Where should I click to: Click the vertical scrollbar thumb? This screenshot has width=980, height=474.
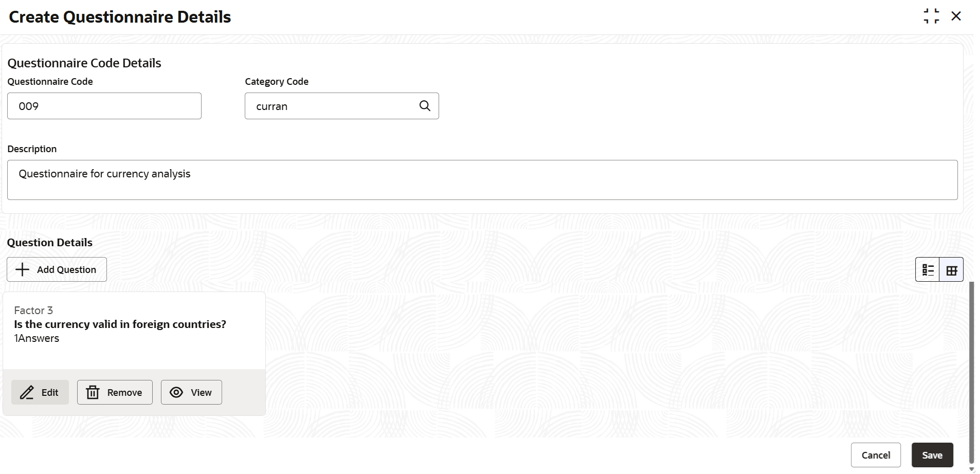tap(971, 372)
